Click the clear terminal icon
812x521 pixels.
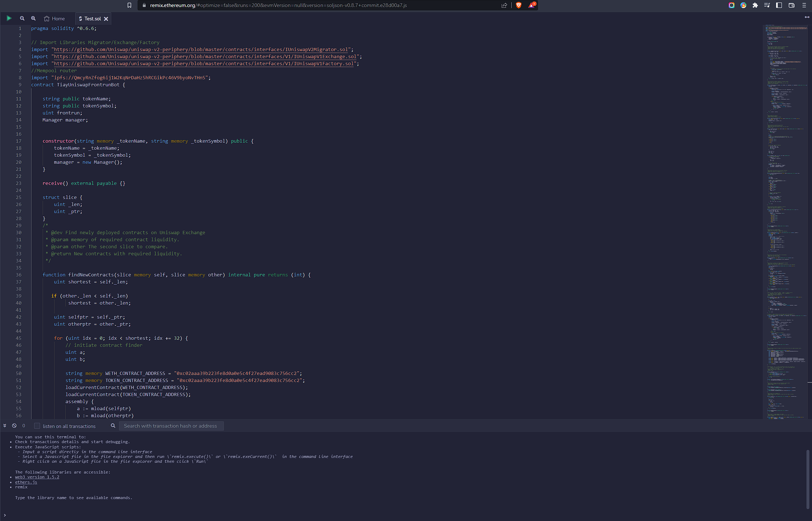pyautogui.click(x=14, y=426)
